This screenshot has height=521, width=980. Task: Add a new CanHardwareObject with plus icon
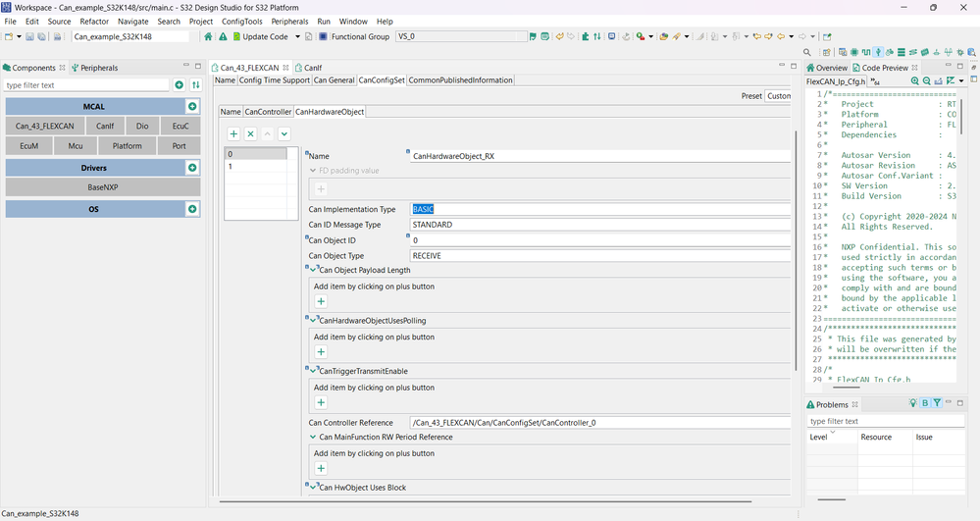tap(233, 133)
